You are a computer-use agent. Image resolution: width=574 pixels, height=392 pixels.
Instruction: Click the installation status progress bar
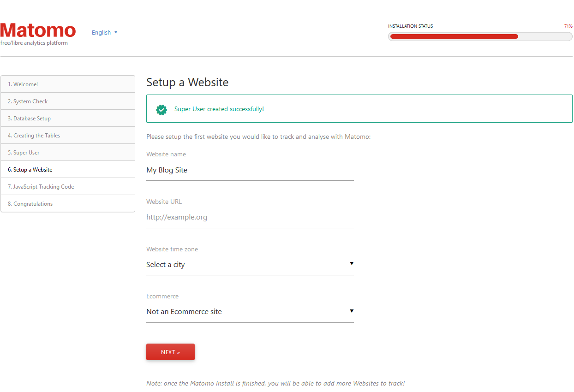tap(480, 36)
